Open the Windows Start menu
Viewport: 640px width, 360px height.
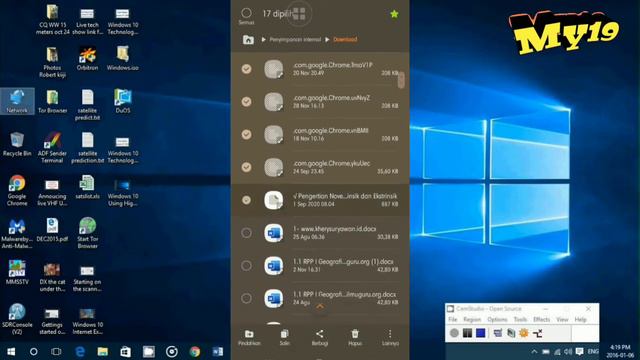coord(11,351)
